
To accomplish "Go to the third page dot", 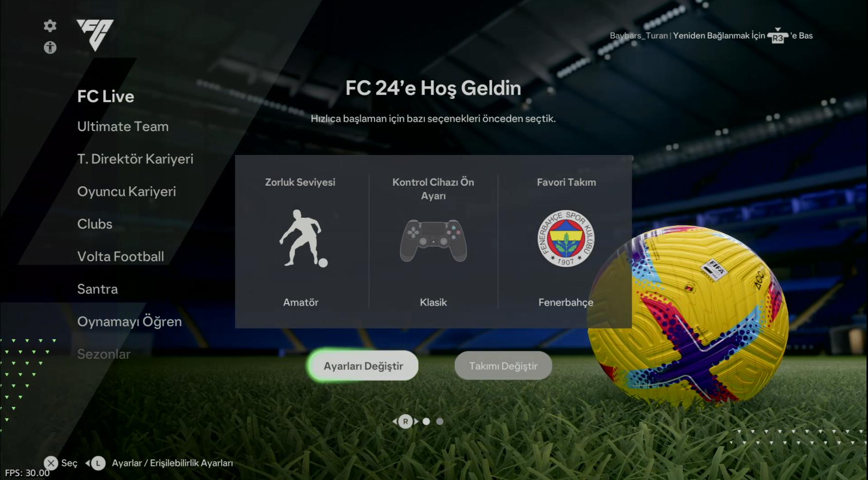I will pyautogui.click(x=440, y=422).
